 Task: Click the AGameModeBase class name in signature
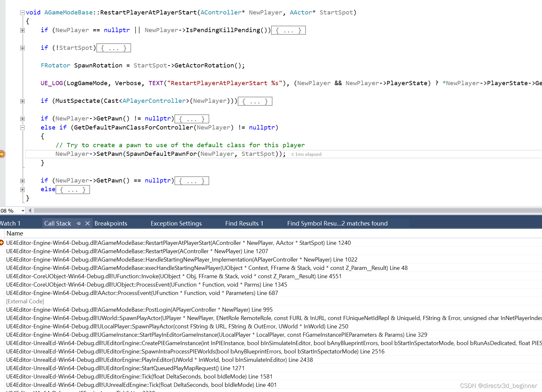tap(68, 13)
